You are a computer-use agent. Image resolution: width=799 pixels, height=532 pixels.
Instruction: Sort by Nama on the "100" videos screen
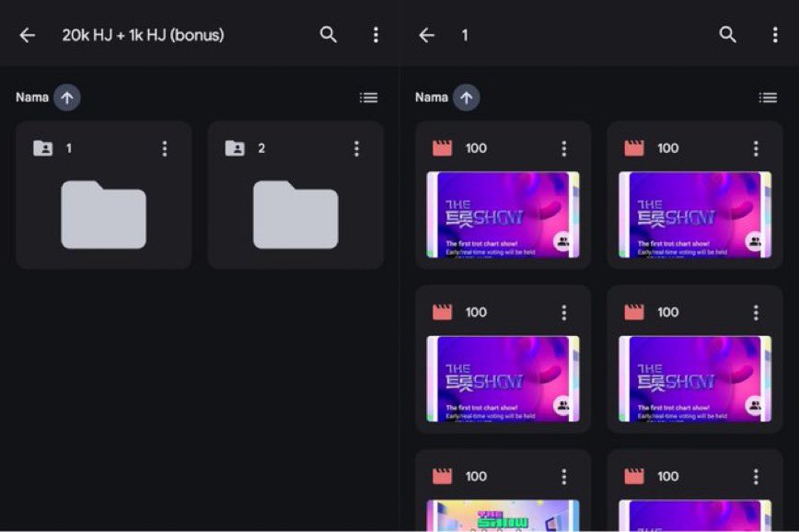click(432, 98)
